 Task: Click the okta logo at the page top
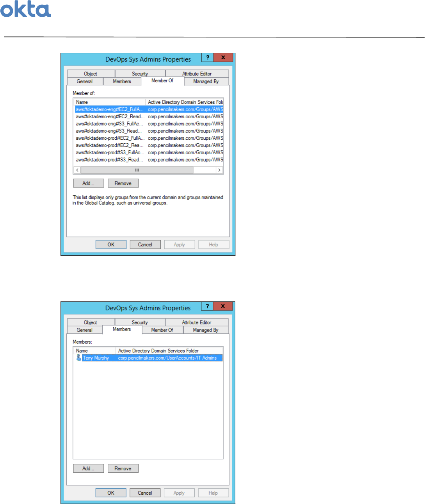coord(26,9)
